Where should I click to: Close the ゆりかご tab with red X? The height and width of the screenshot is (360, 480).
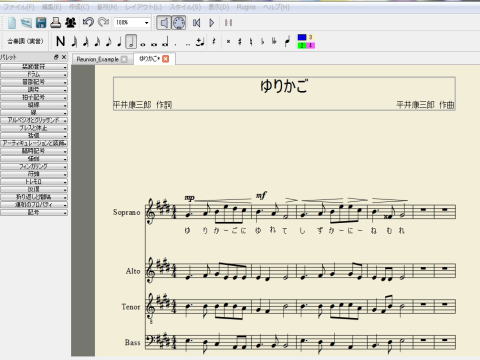tap(165, 59)
